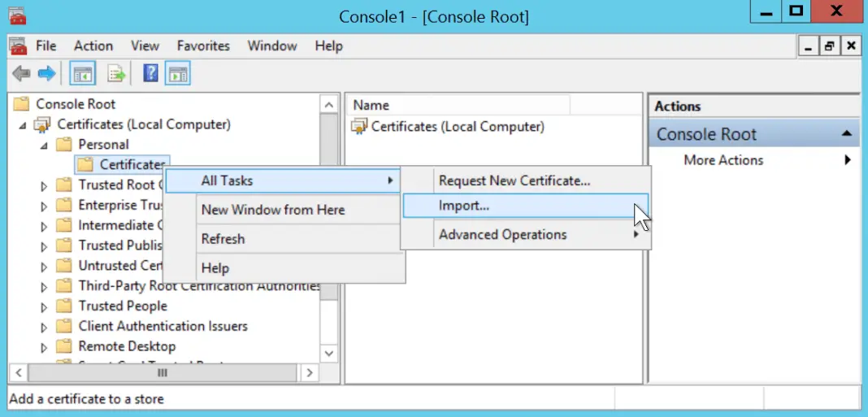Click the tree pane horizontal scrollbar thumb
This screenshot has width=868, height=417.
[x=162, y=373]
